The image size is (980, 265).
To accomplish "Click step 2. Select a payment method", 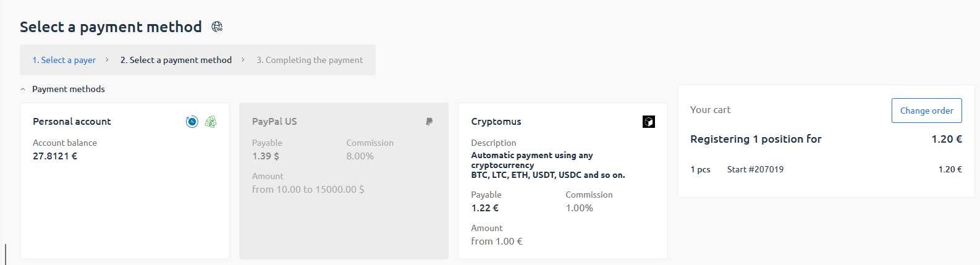I will coord(176,60).
